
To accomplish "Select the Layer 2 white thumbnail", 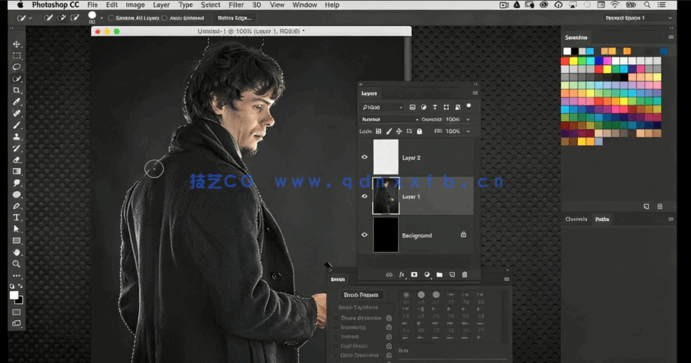I will tap(386, 157).
